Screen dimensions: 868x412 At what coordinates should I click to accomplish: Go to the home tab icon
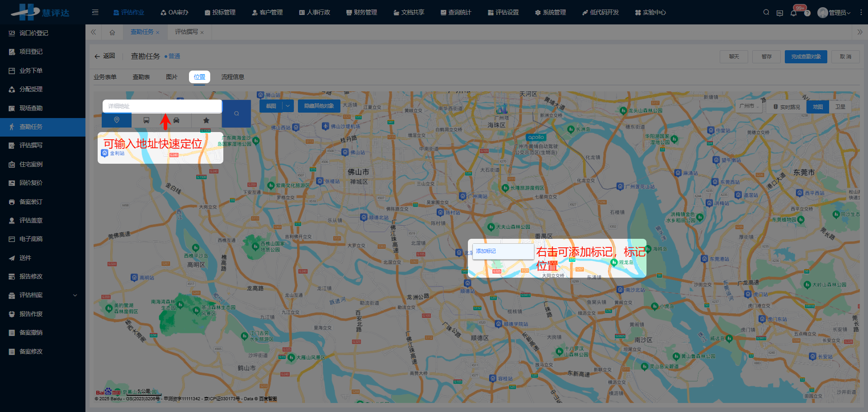pos(112,32)
